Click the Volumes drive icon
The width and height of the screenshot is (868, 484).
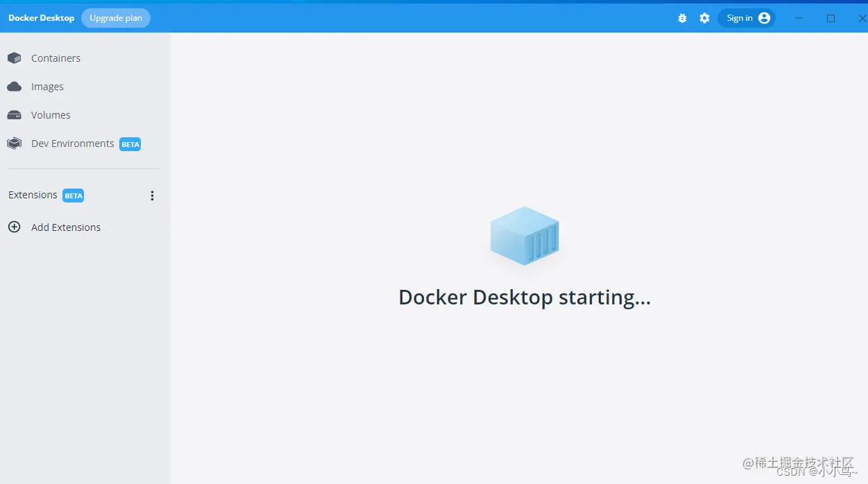click(14, 115)
